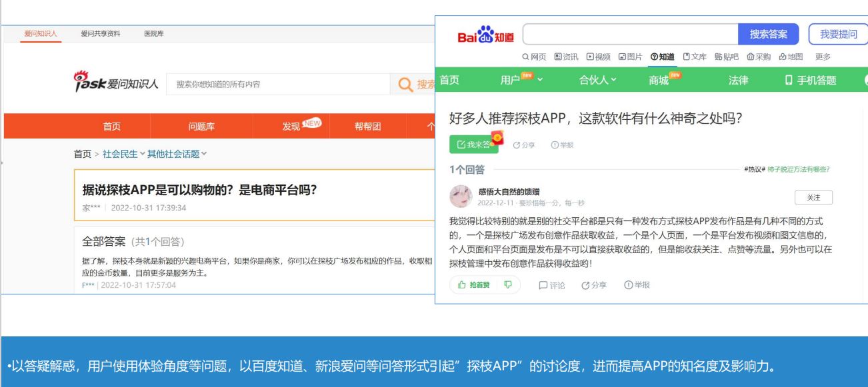This screenshot has height=387, width=868.
Task: Click the answerer avatar 感悟大自然的馈赠
Action: 462,196
